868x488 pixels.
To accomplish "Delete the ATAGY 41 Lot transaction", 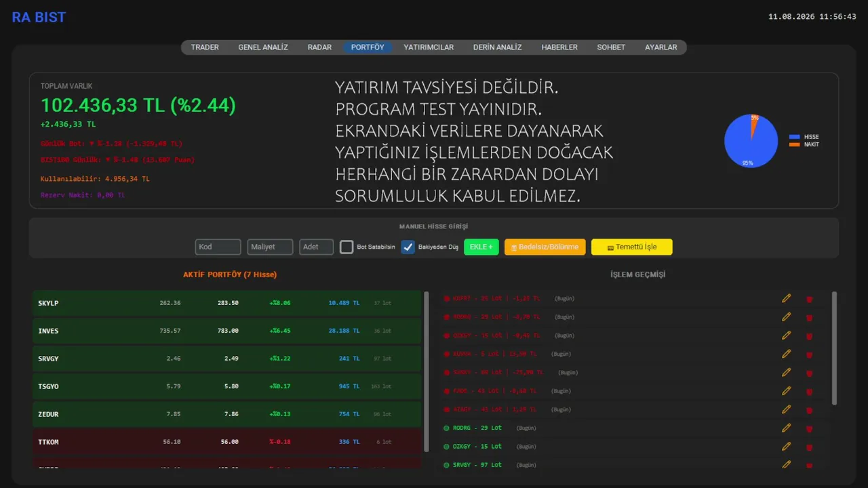I will coord(809,410).
